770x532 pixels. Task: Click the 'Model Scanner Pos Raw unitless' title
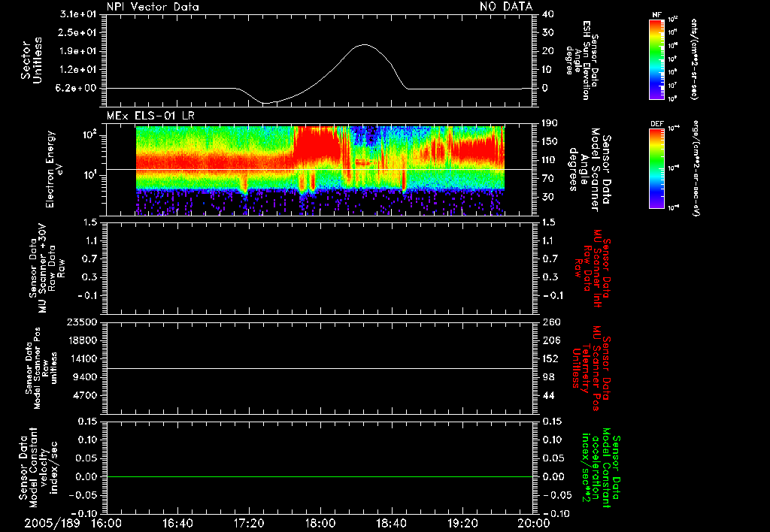[41, 368]
